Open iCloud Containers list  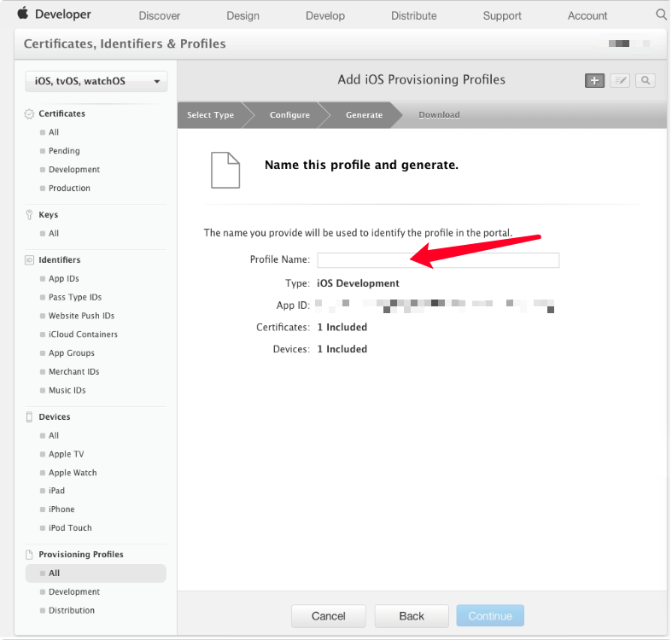83,335
